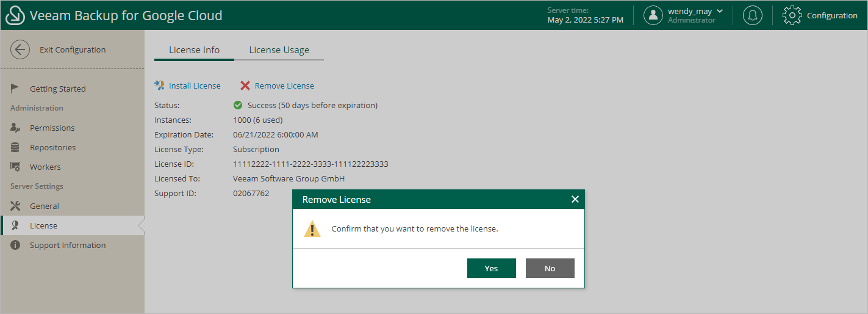This screenshot has width=868, height=314.
Task: Click the Veeam Backup for Google Cloud title
Action: (126, 15)
